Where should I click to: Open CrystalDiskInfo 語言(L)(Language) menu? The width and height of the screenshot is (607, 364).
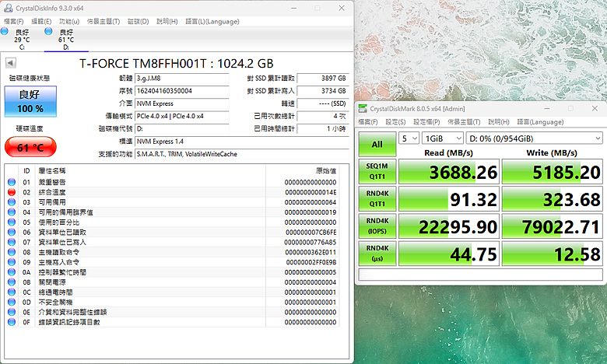coord(212,21)
